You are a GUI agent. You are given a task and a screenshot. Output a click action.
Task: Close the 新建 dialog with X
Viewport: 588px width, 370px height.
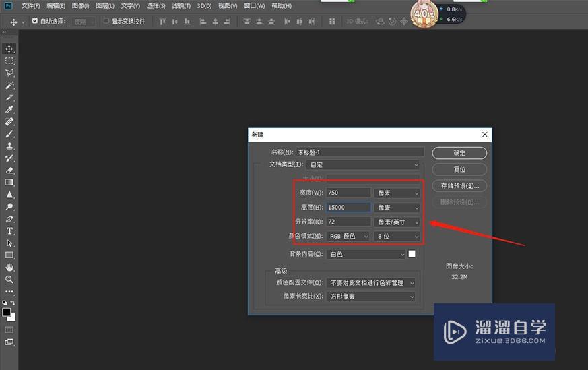click(x=484, y=135)
